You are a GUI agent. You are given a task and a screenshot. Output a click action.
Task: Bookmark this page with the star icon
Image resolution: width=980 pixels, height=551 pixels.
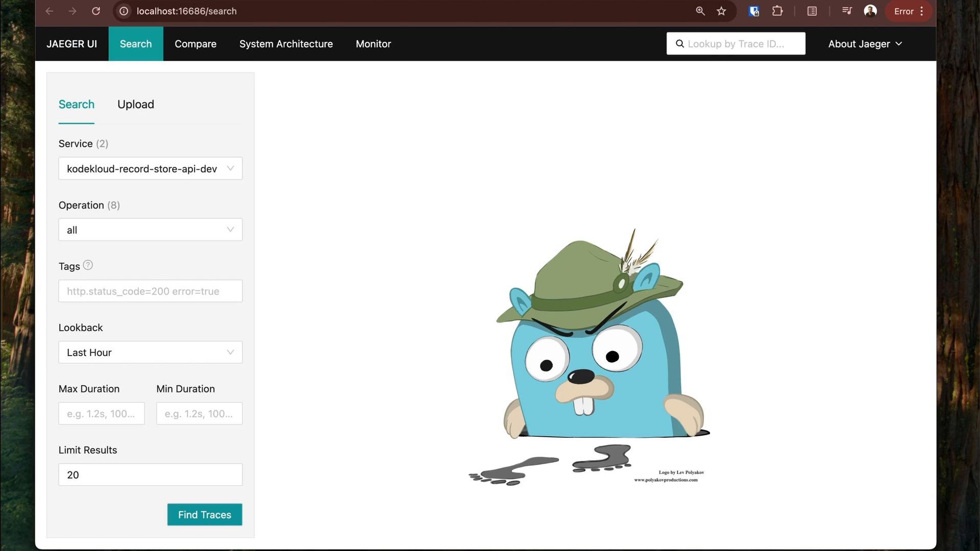tap(721, 11)
